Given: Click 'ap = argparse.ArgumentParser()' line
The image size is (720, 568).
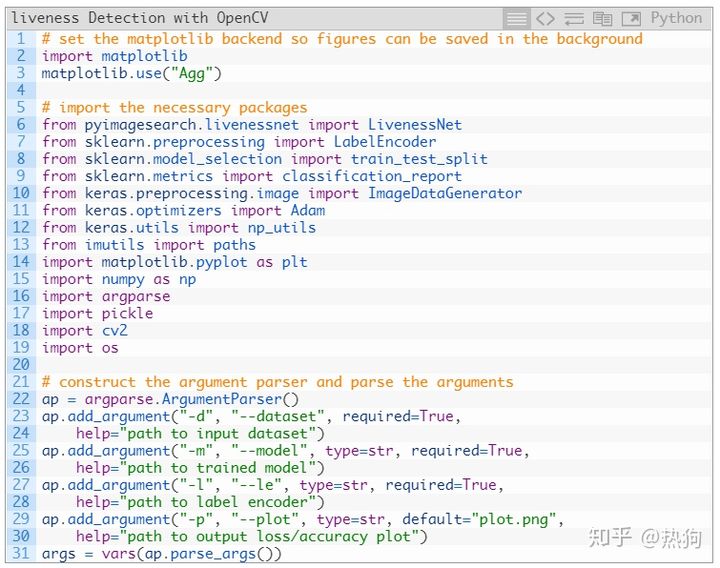Looking at the screenshot, I should (x=170, y=399).
